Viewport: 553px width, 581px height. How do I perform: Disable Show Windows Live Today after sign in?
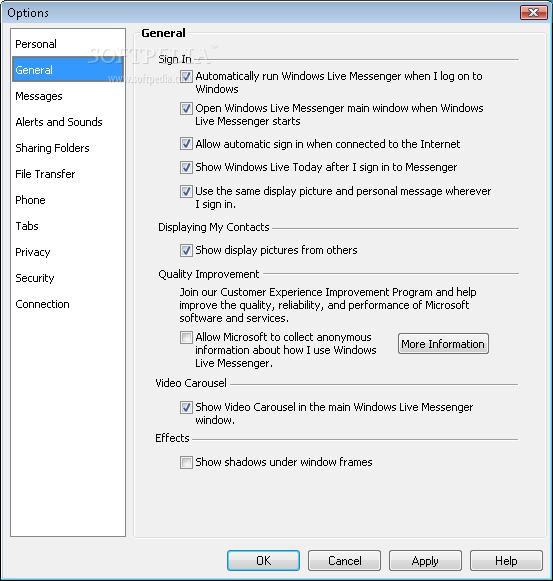(186, 167)
